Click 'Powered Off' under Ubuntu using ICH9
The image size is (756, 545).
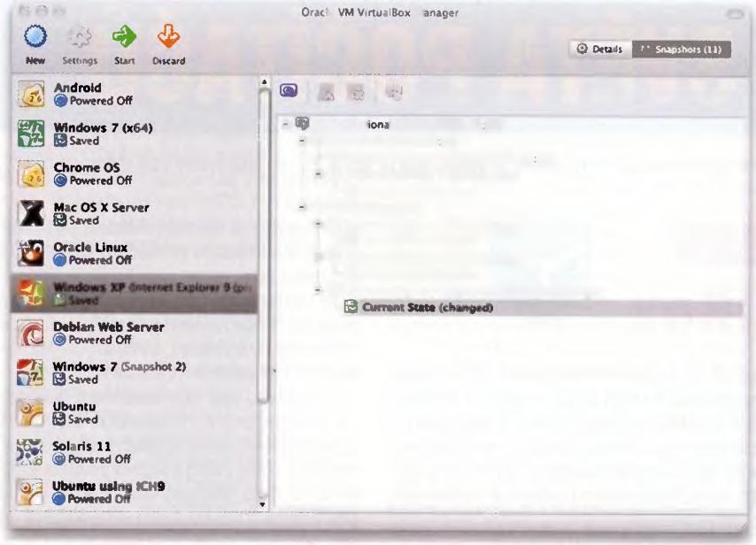click(99, 499)
